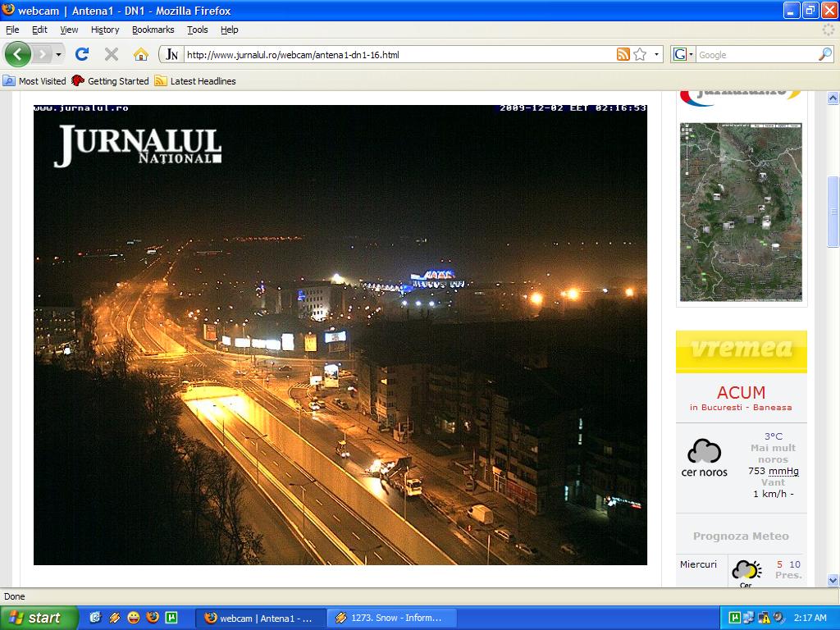
Task: Open the location bar history dropdown
Action: (x=656, y=55)
